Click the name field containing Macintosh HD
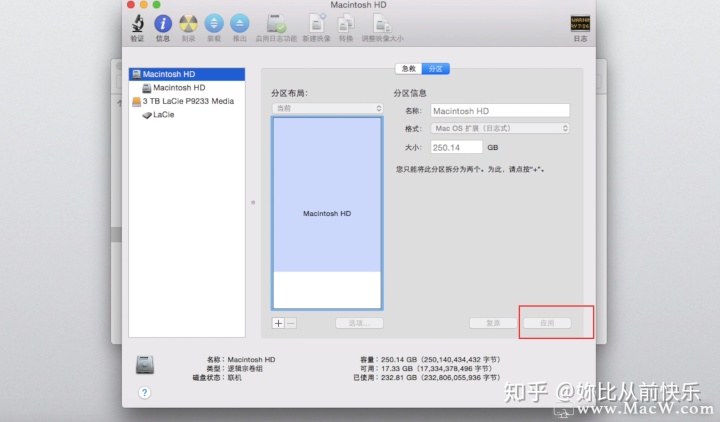This screenshot has width=720, height=422. 500,111
